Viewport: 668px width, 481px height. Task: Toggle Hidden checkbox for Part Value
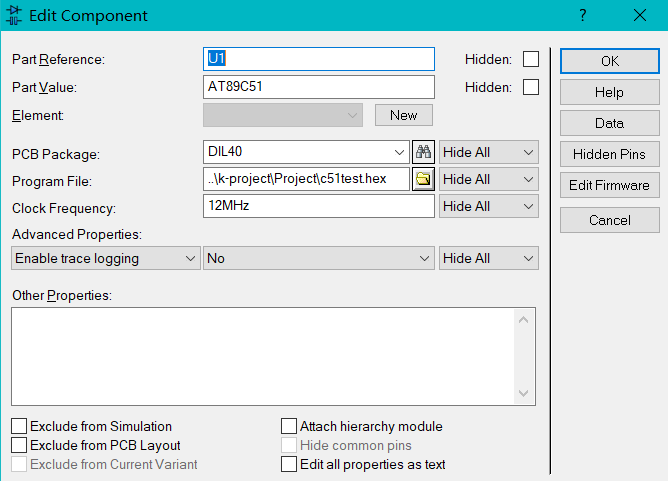[531, 87]
